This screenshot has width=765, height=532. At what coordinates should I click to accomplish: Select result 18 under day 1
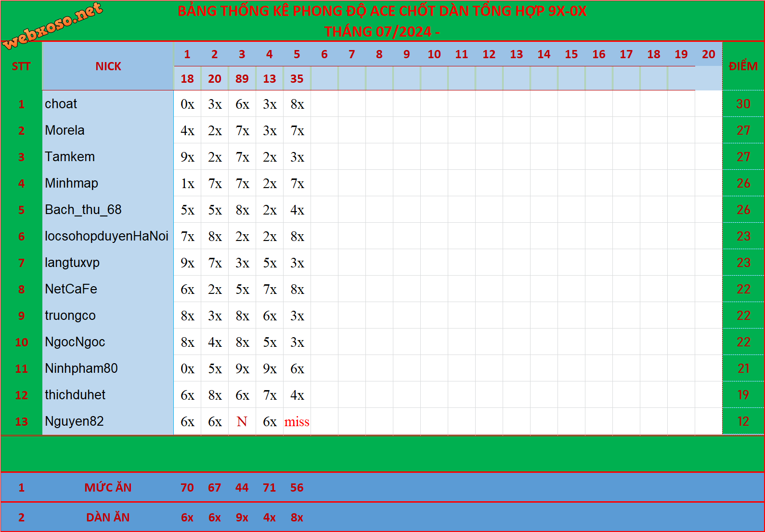pyautogui.click(x=187, y=78)
